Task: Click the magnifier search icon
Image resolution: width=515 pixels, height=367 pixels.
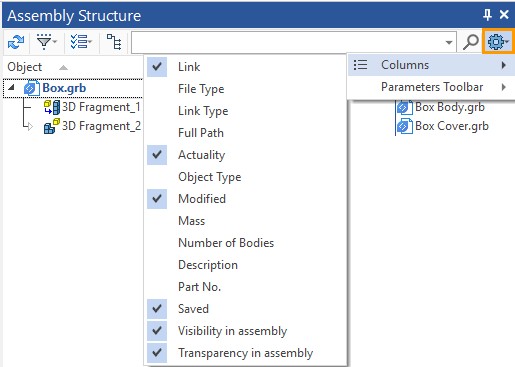Action: (471, 42)
